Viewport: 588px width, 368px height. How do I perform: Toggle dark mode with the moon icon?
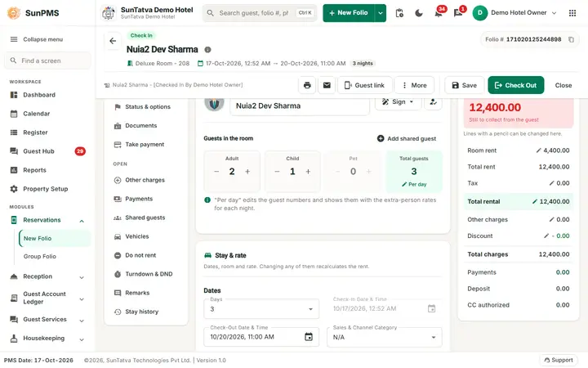pos(418,13)
